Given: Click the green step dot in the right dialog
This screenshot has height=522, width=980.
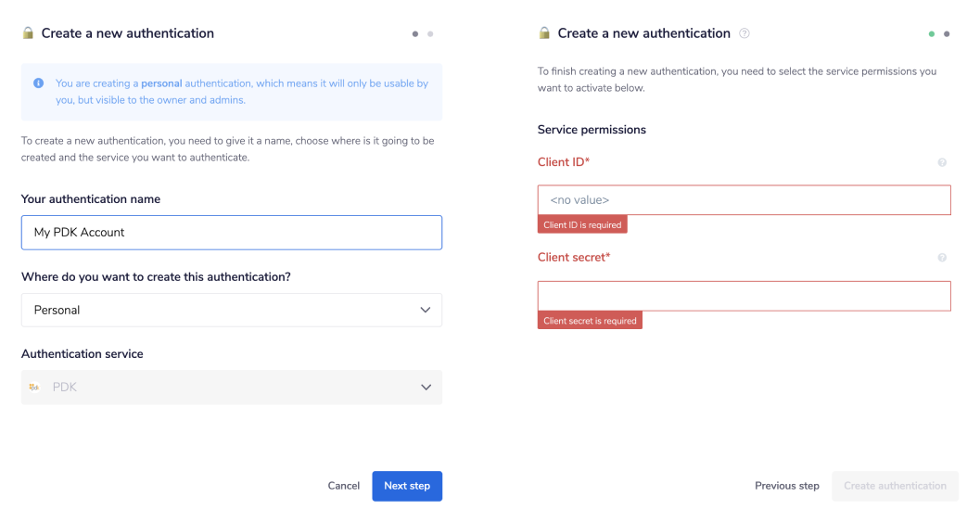Looking at the screenshot, I should click(x=932, y=34).
